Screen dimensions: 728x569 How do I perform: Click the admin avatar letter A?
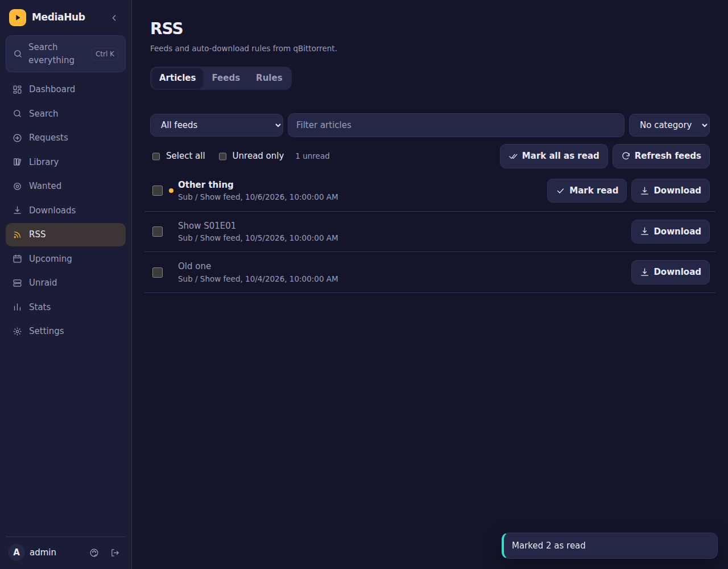16,552
